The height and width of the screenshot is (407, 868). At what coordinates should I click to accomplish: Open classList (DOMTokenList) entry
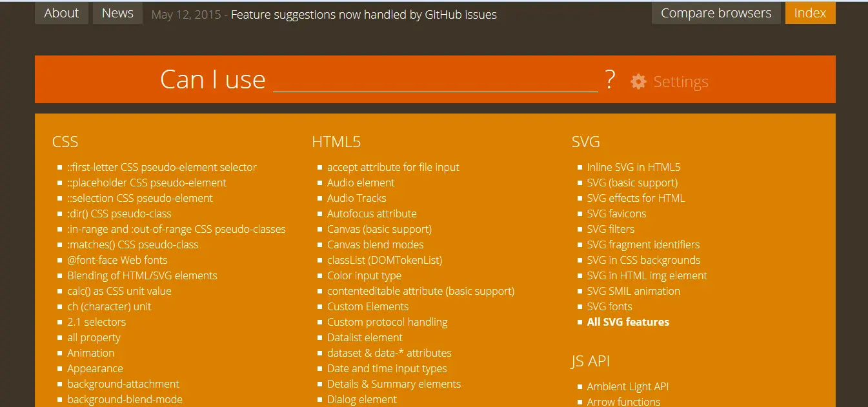[x=385, y=260]
